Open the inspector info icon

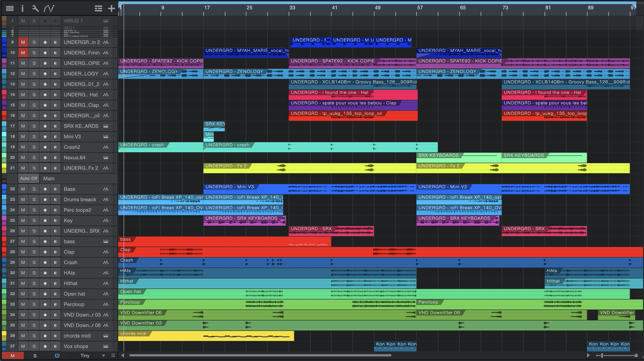[x=23, y=8]
